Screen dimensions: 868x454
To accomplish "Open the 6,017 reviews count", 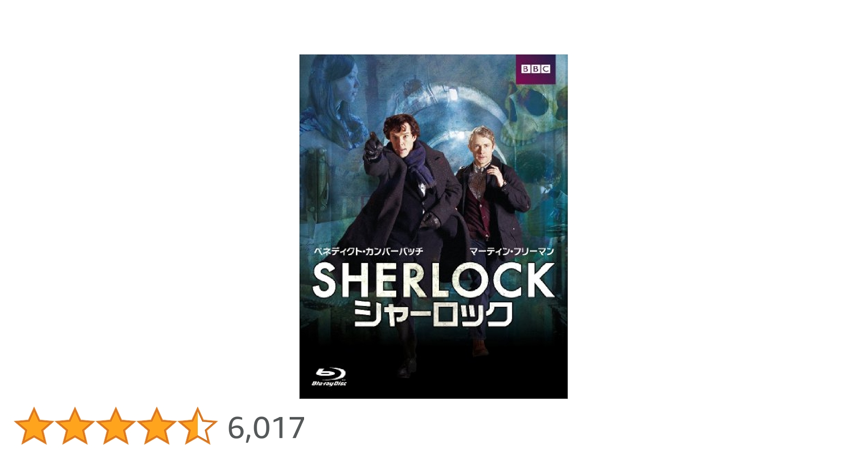I will (x=266, y=428).
